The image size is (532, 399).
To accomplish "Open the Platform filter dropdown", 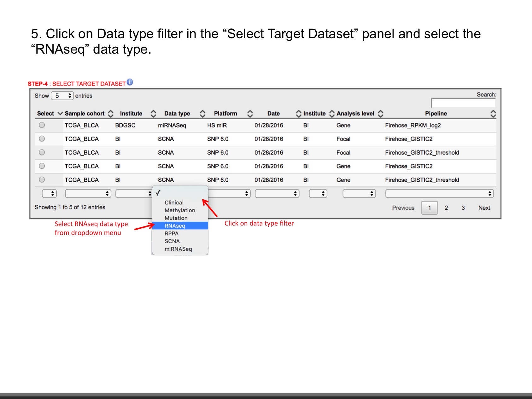I will 229,193.
